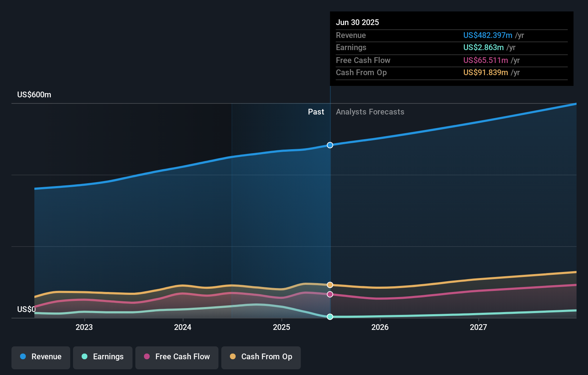
Task: Switch to the Analysts Forecasts section
Action: 370,112
